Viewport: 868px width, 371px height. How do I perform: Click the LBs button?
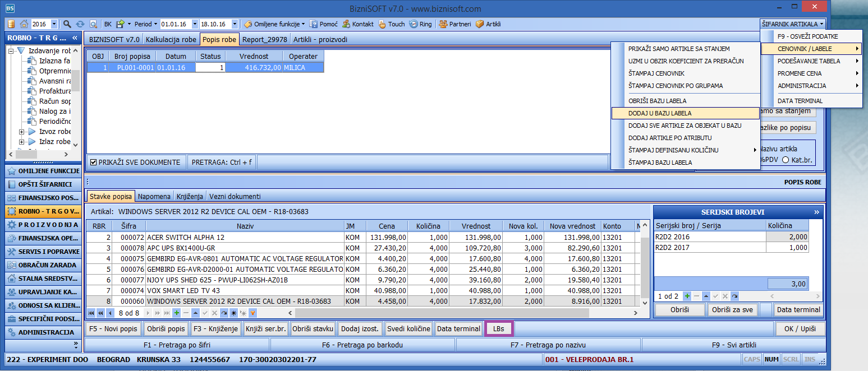[499, 328]
